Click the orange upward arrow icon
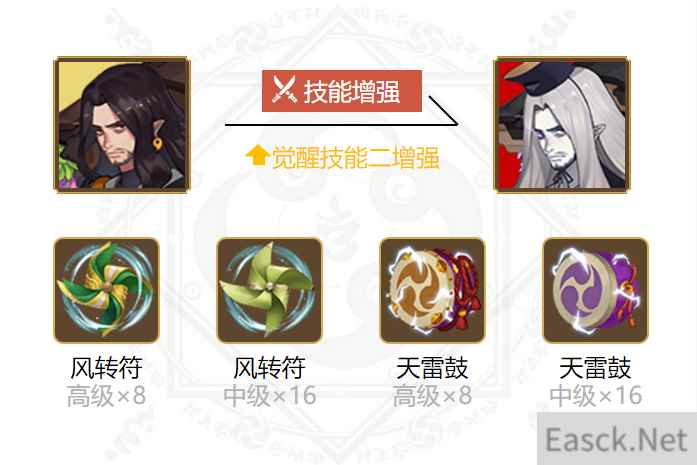This screenshot has height=465, width=697. coord(257,156)
